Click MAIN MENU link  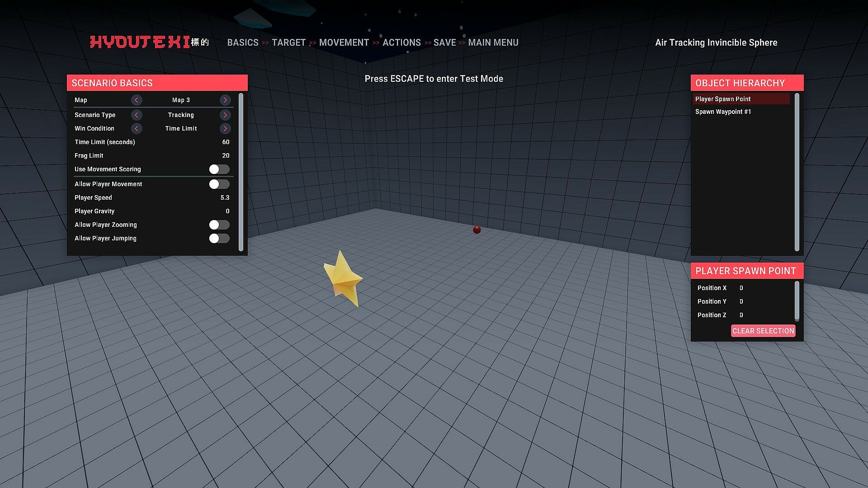click(x=493, y=42)
